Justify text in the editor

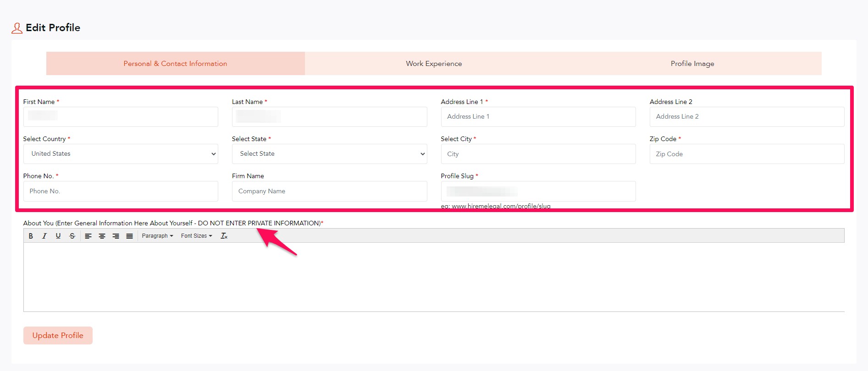tap(129, 236)
